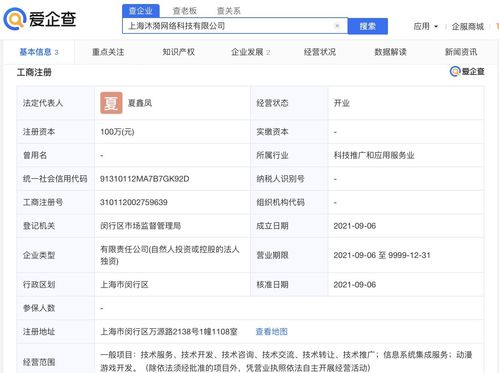Image resolution: width=499 pixels, height=373 pixels.
Task: Select the 查关系 search tab
Action: [x=228, y=11]
